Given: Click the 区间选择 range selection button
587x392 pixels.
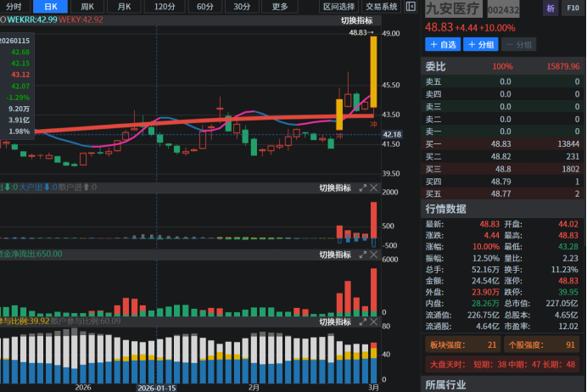Looking at the screenshot, I should pyautogui.click(x=339, y=7).
